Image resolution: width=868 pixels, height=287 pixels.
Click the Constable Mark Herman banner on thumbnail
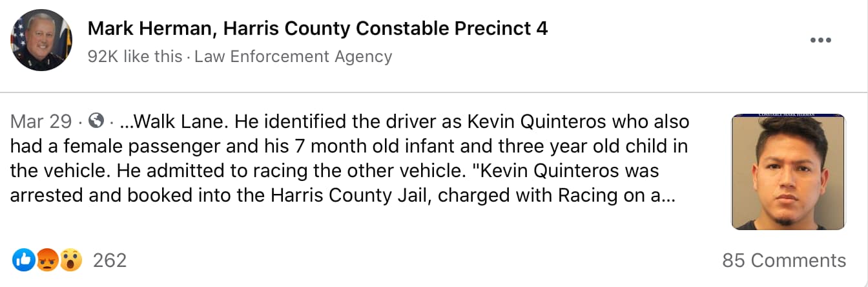(788, 116)
